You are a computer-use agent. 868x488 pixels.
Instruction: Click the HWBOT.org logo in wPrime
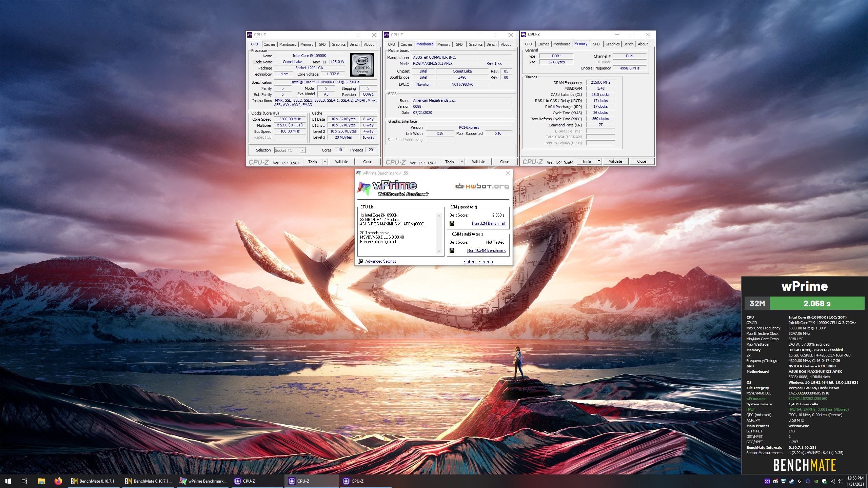tap(482, 186)
